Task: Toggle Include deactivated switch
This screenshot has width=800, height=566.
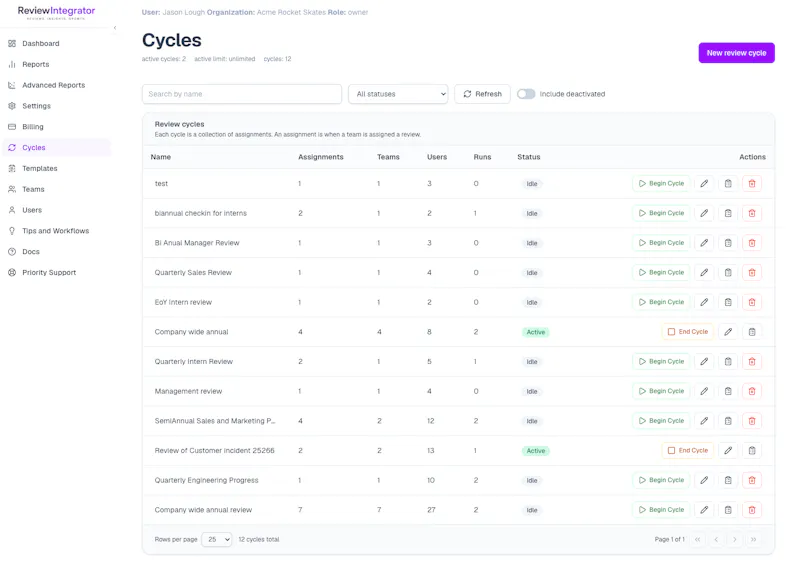Action: coord(526,94)
